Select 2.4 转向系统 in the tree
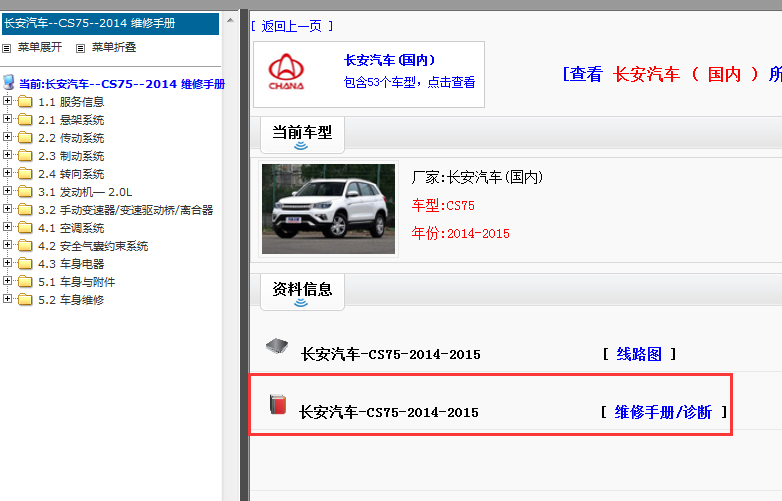The height and width of the screenshot is (501, 782). click(x=71, y=174)
